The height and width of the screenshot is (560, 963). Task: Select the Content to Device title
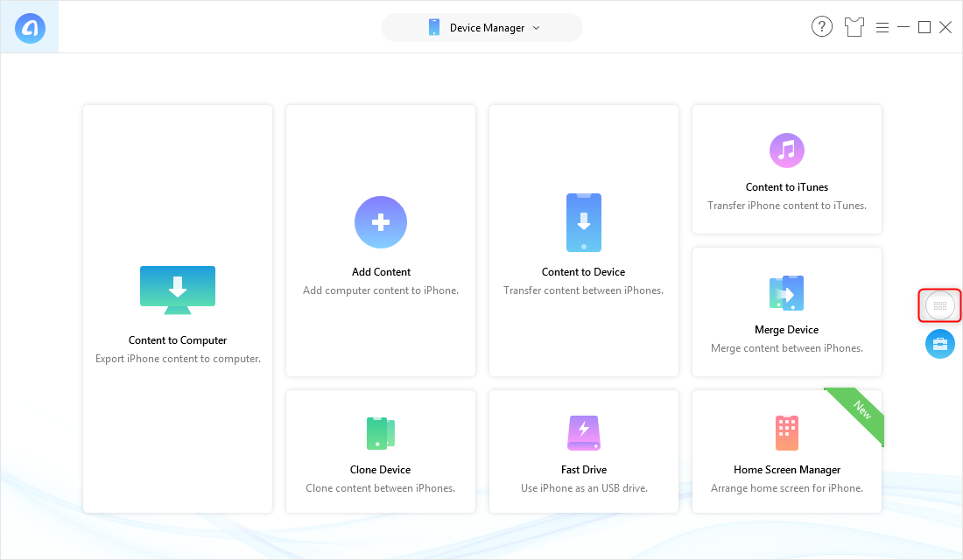[583, 272]
